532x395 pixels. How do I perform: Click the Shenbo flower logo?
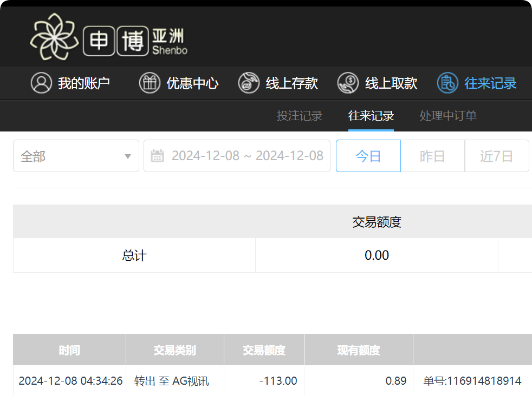tap(54, 36)
